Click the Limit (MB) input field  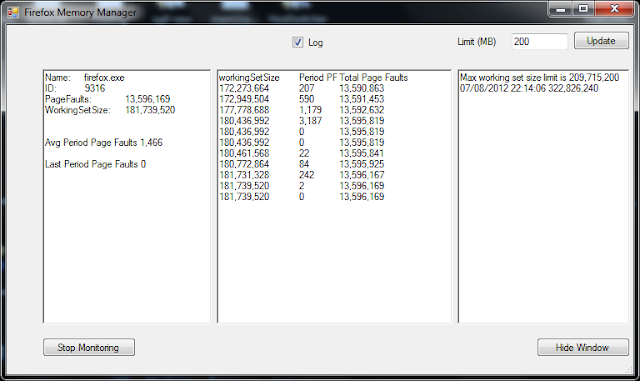[x=540, y=42]
